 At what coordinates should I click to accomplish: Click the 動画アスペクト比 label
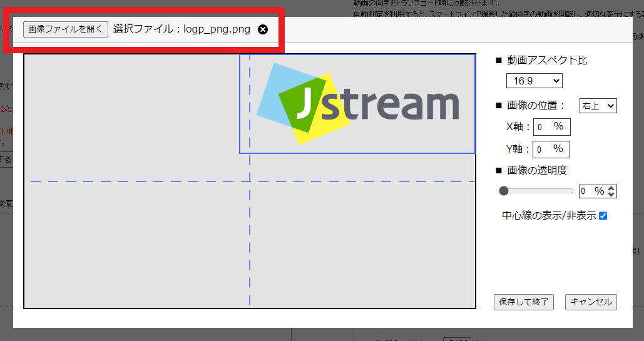(x=547, y=61)
